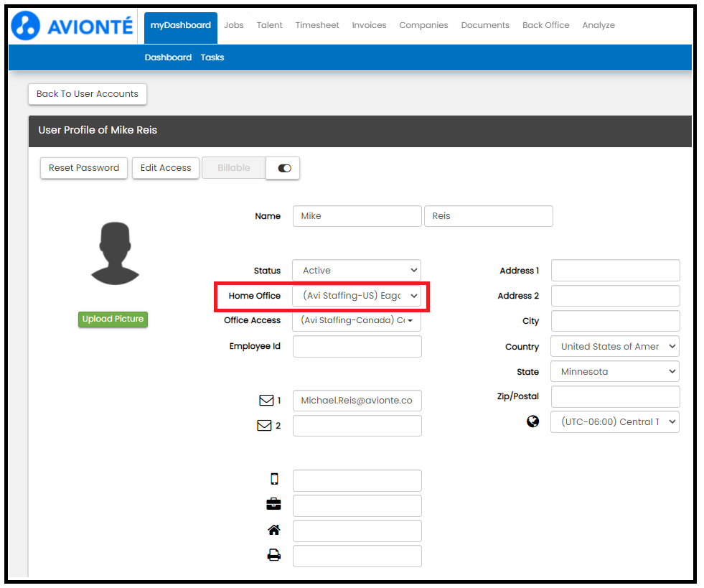
Task: Click the fax number field
Action: [x=357, y=556]
